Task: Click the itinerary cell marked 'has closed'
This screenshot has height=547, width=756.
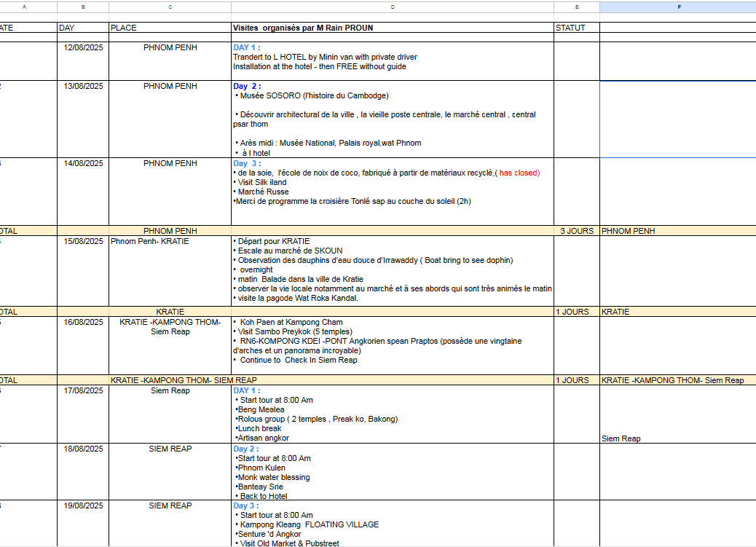Action: [393, 192]
